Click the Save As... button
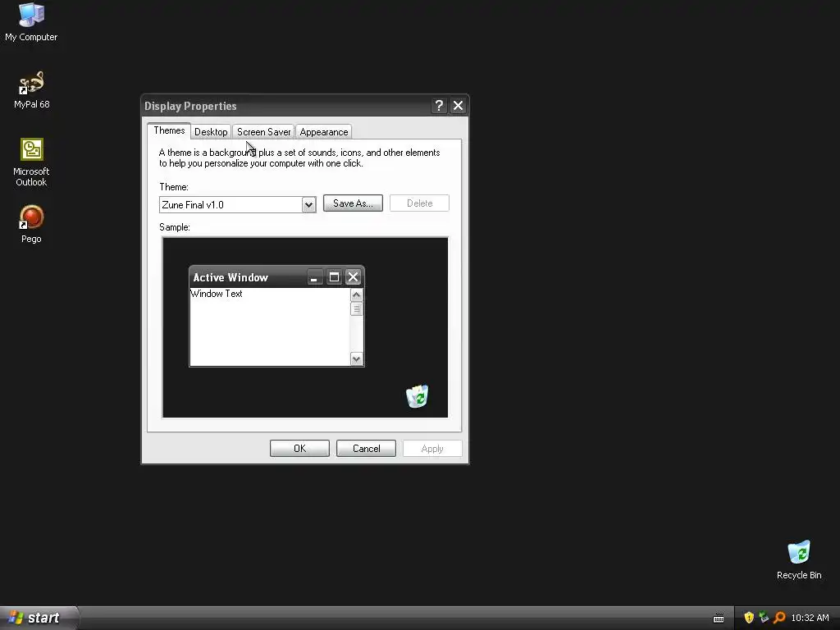 click(x=353, y=203)
